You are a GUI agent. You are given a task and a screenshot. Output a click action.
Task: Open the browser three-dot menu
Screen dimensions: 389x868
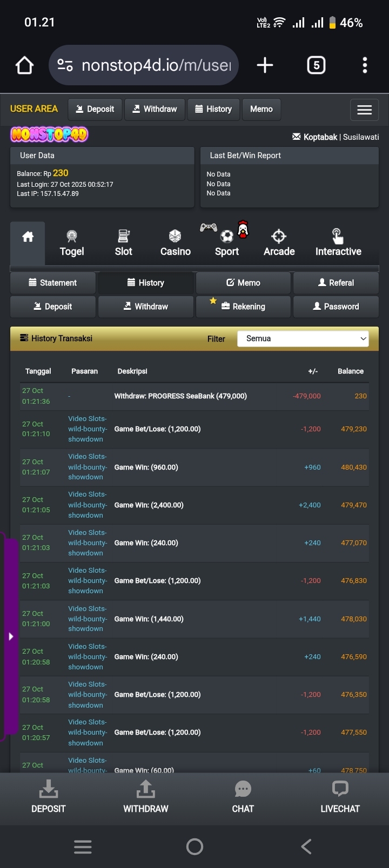point(365,66)
